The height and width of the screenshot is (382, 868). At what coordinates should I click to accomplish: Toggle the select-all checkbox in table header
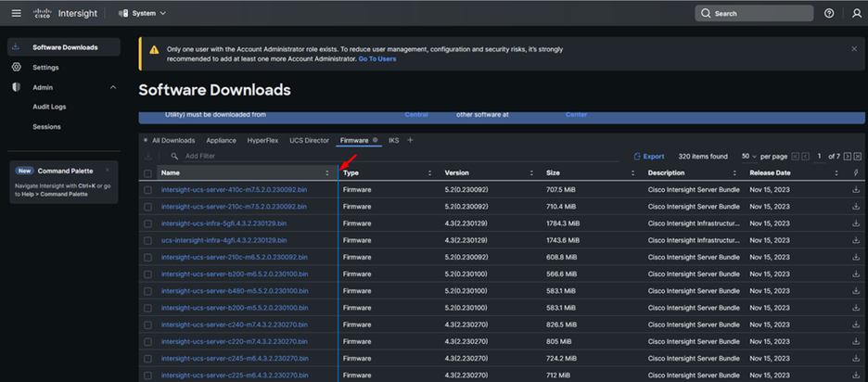coord(147,173)
